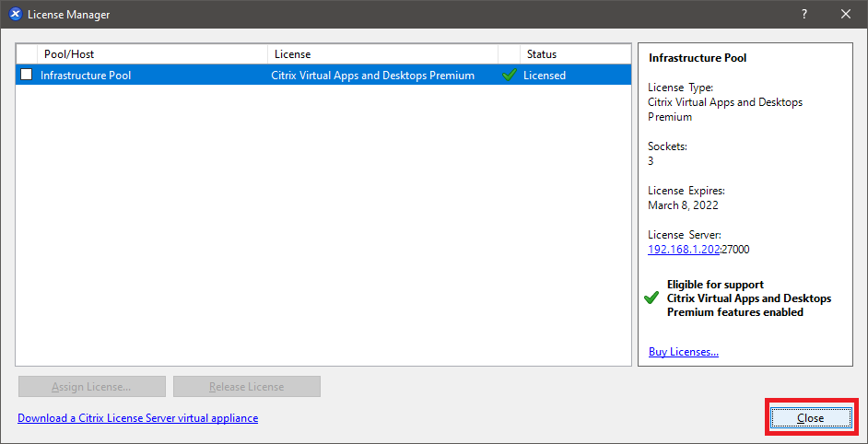Click the Close button at bottom right
Viewport: 868px width, 444px height.
point(810,418)
